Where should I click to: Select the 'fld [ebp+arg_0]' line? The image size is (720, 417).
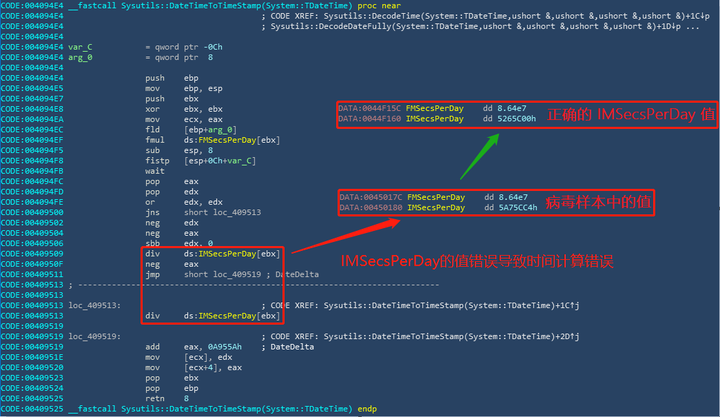click(191, 130)
